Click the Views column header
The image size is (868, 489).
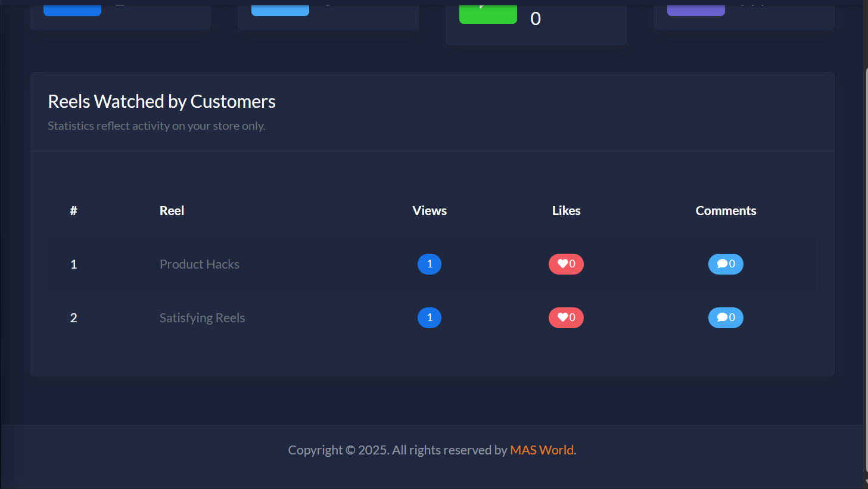[430, 210]
